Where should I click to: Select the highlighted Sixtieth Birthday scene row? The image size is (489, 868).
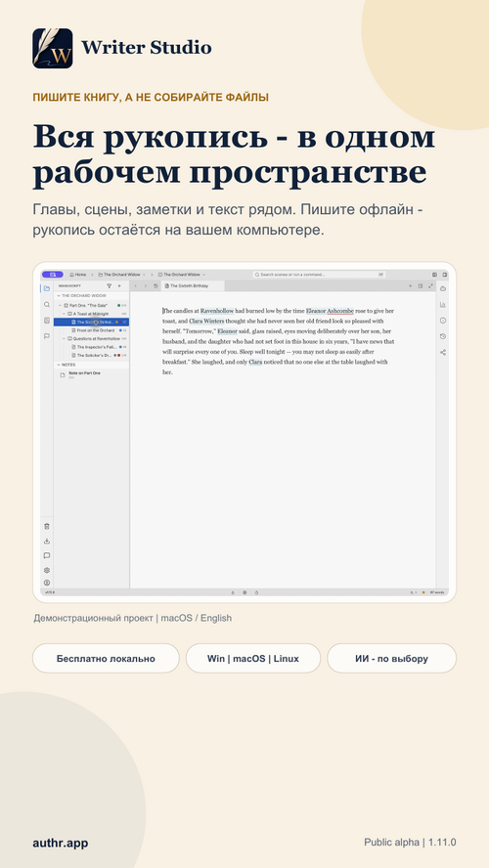[91, 323]
